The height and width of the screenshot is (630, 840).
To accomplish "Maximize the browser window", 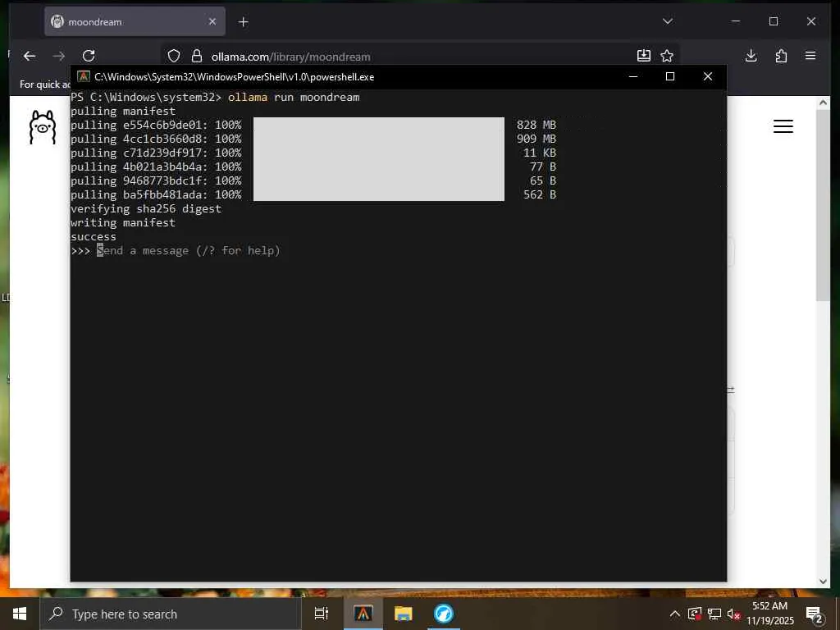I will tap(773, 21).
